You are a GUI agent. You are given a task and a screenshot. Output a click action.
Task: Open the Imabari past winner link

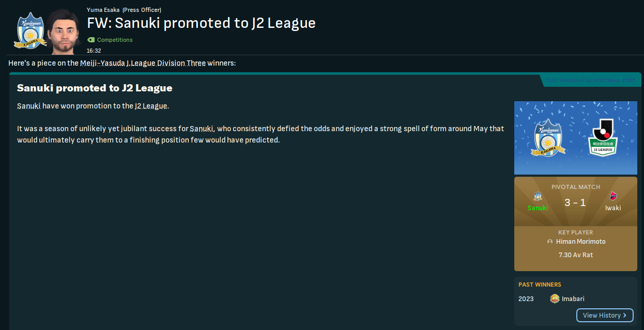pyautogui.click(x=573, y=298)
